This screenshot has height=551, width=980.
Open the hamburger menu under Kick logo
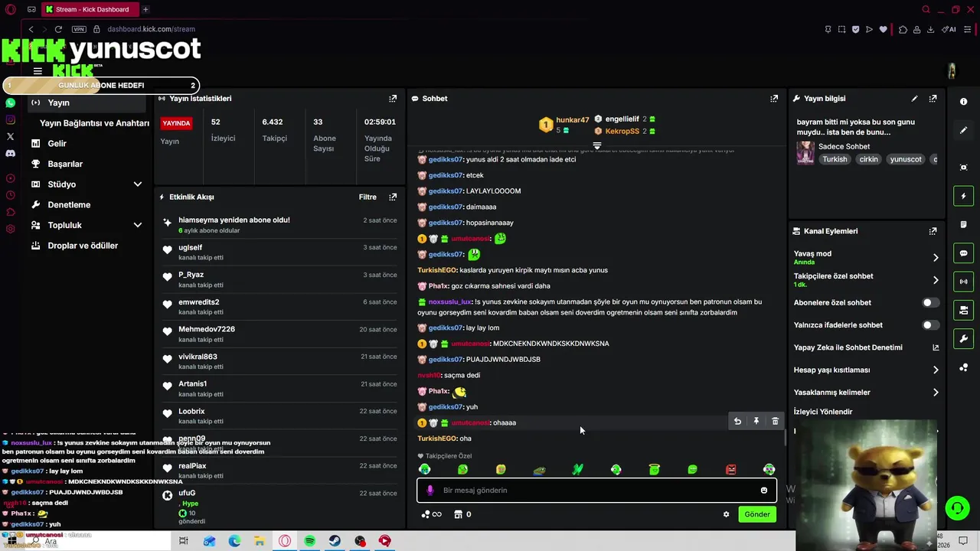pyautogui.click(x=38, y=71)
